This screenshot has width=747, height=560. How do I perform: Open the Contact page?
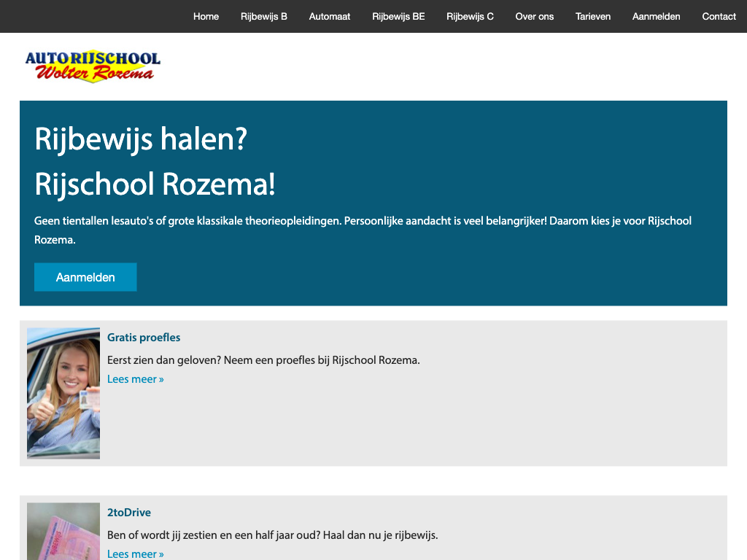pos(719,16)
